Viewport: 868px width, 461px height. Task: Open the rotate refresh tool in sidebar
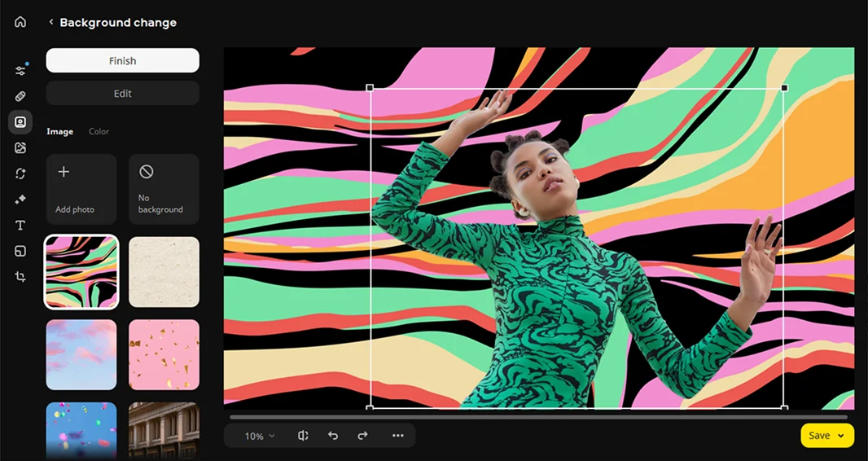tap(20, 173)
